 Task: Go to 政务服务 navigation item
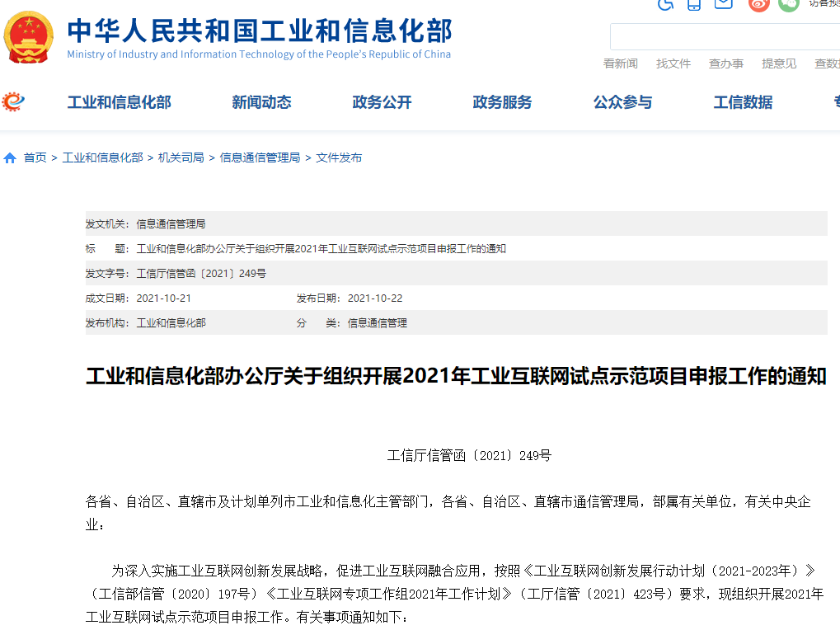(x=502, y=102)
